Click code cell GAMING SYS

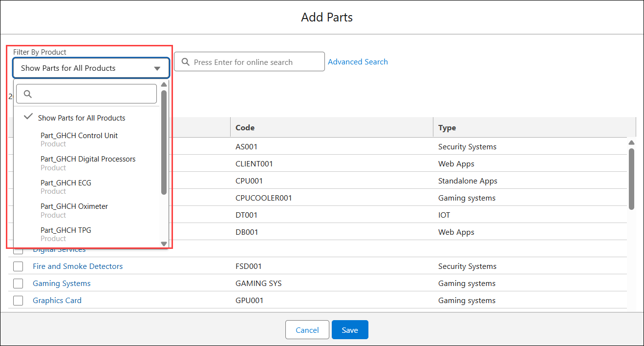click(x=258, y=283)
